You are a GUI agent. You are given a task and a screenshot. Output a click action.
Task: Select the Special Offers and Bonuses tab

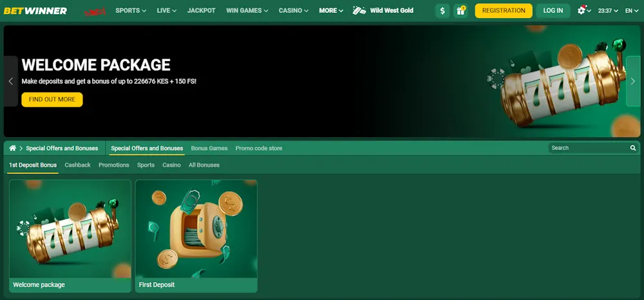pos(147,148)
